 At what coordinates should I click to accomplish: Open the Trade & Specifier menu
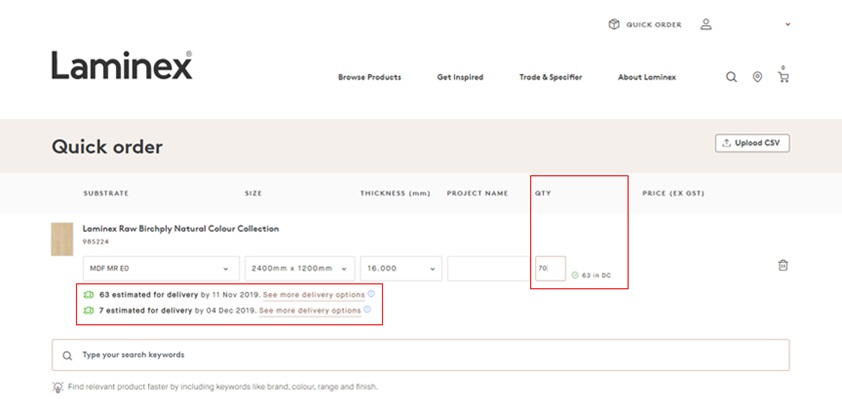tap(550, 77)
